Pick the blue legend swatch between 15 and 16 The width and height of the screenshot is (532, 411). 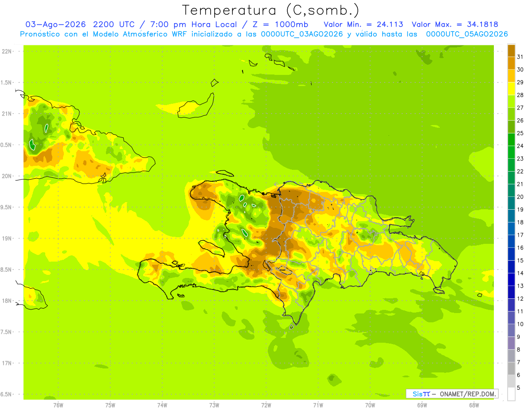511,254
